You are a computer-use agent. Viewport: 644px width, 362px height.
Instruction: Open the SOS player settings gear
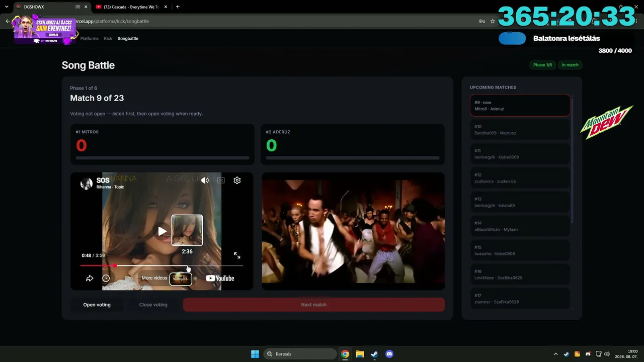click(237, 180)
